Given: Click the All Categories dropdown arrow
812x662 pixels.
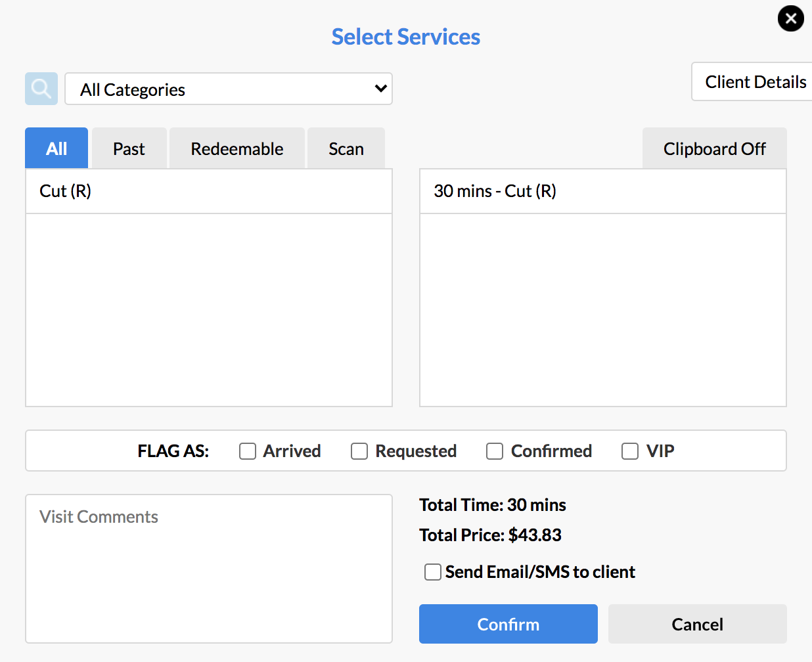Looking at the screenshot, I should click(380, 88).
